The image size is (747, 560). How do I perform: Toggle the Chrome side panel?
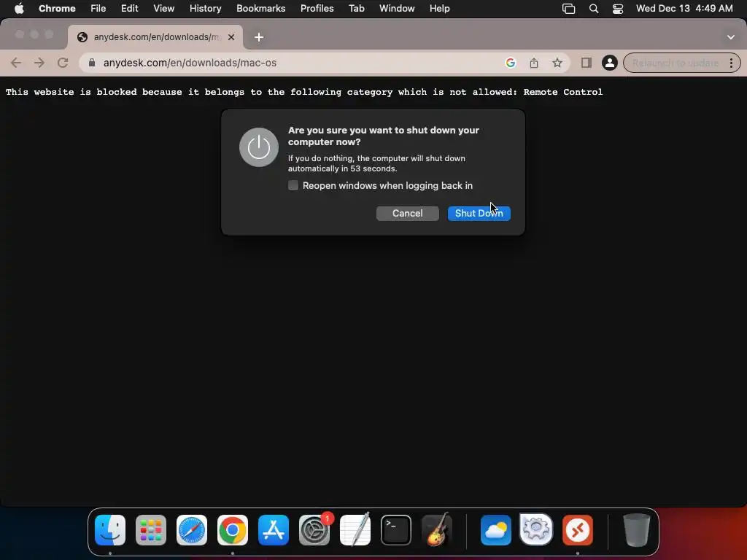coord(586,63)
